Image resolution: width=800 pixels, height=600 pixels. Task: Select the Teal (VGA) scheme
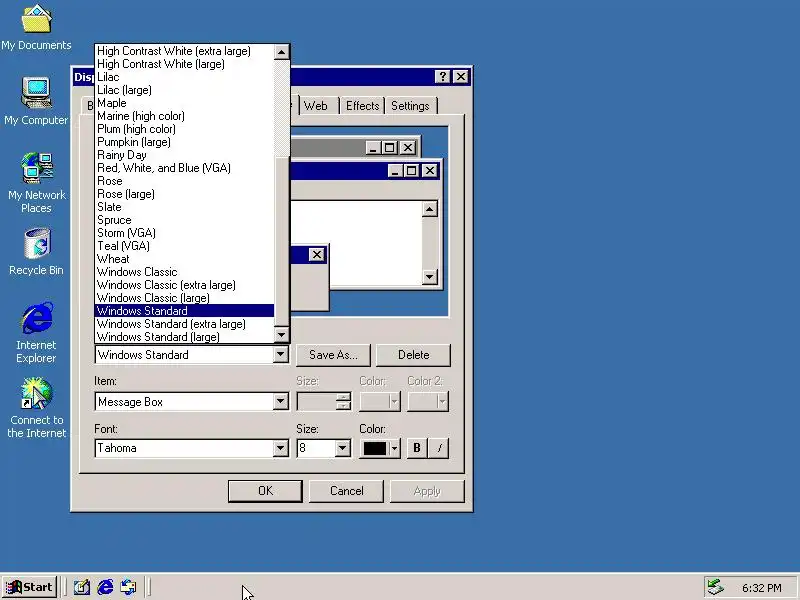[x=184, y=246]
